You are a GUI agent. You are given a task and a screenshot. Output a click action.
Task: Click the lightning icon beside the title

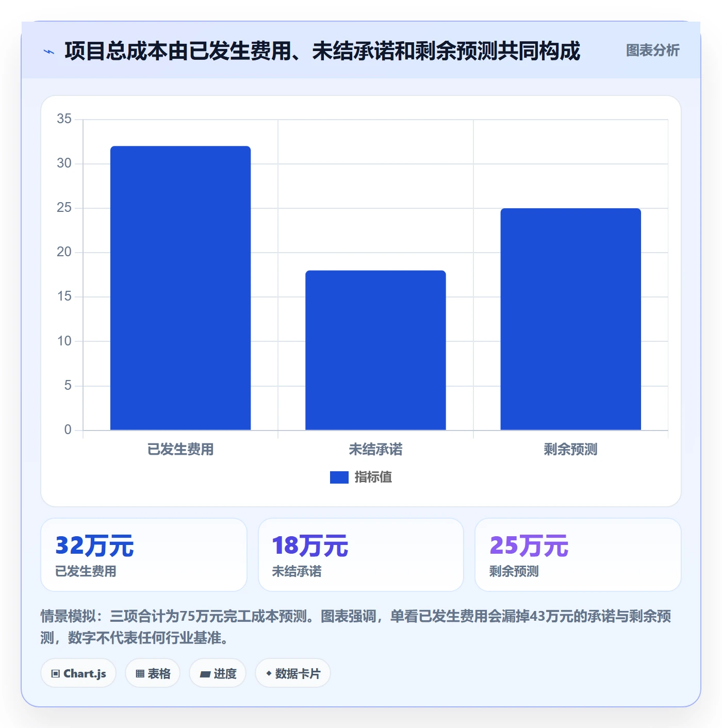49,52
